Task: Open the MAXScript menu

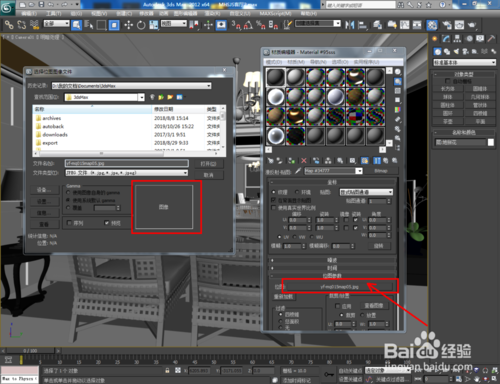Action: pos(275,13)
